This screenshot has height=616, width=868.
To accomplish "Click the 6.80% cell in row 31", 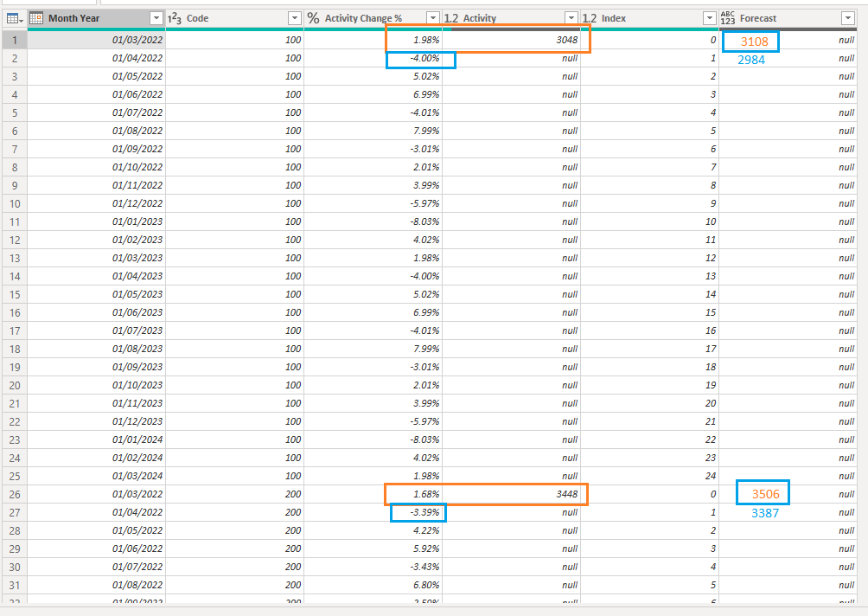I will pyautogui.click(x=373, y=585).
